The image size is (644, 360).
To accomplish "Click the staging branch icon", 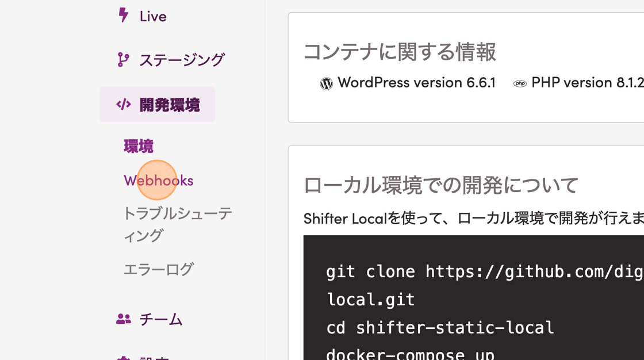I will [123, 60].
